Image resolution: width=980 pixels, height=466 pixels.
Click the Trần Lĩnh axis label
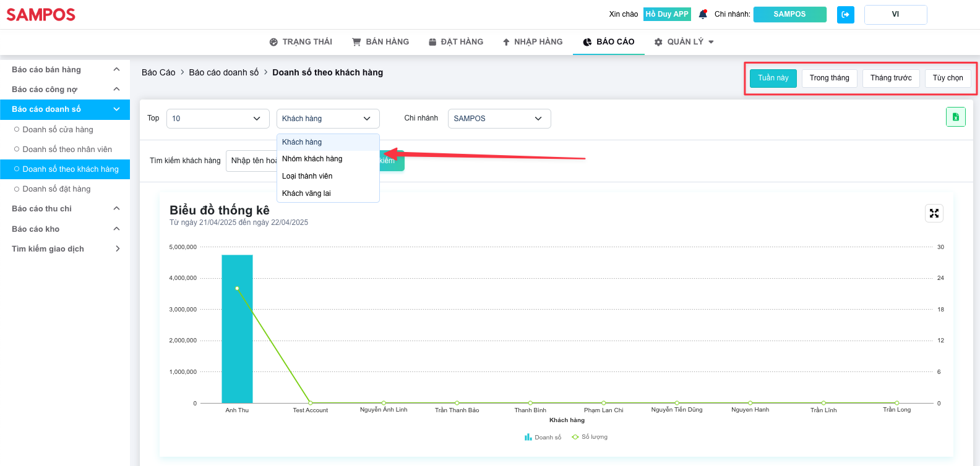click(x=823, y=410)
